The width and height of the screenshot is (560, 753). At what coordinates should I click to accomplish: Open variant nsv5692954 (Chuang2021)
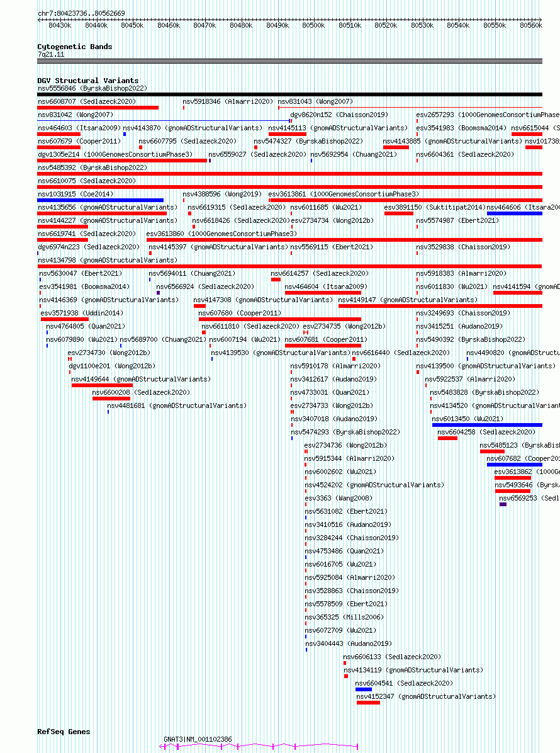coord(354,155)
